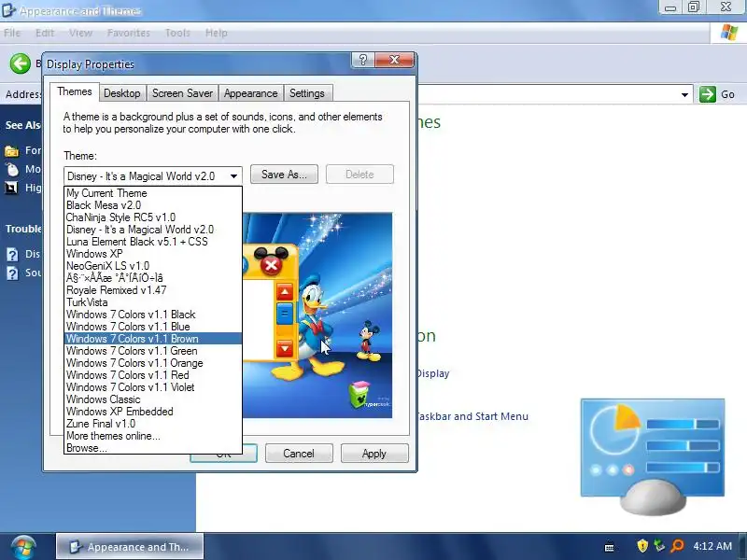Click the Sound troubleshooter question icon
This screenshot has height=560, width=747.
pos(12,273)
